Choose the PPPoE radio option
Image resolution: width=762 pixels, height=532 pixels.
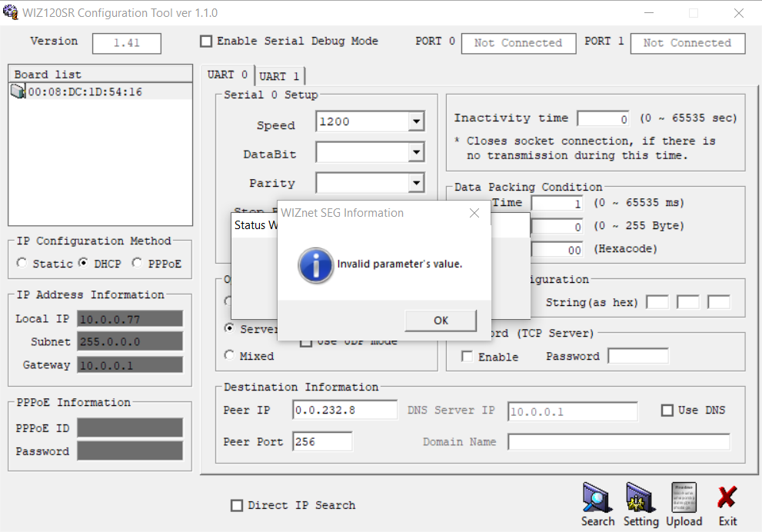point(137,263)
